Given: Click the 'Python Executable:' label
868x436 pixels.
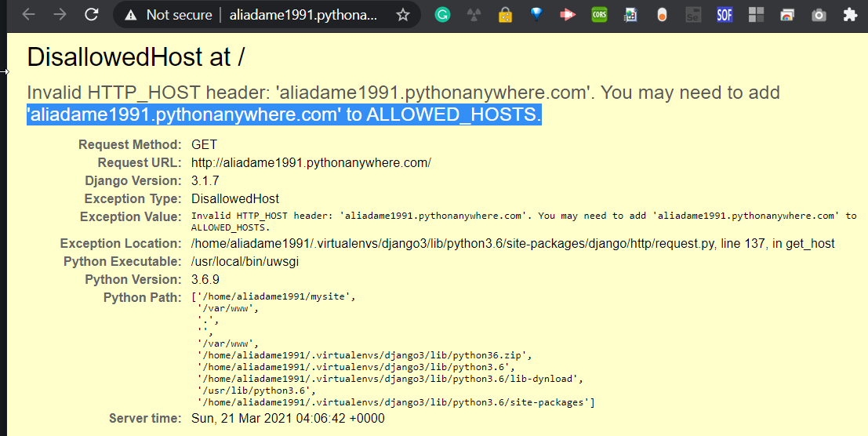Looking at the screenshot, I should click(x=122, y=262).
